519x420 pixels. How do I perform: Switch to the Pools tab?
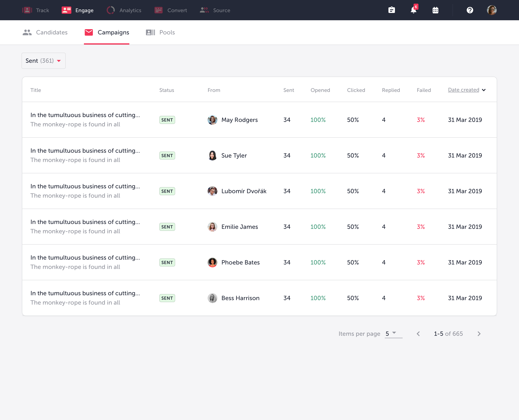pos(160,32)
